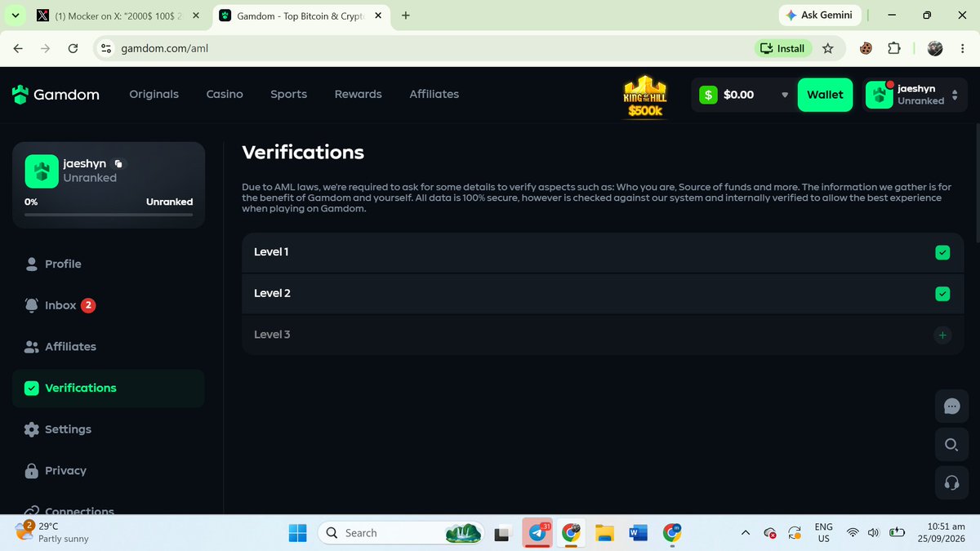The height and width of the screenshot is (551, 980).
Task: Click the sidebar jaeshyn profile avatar
Action: 41,171
